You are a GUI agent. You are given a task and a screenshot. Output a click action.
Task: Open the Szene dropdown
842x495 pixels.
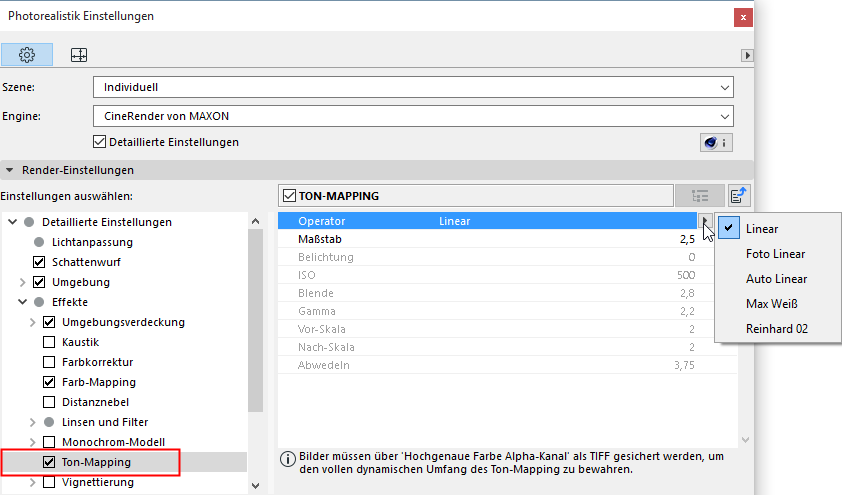click(x=413, y=87)
